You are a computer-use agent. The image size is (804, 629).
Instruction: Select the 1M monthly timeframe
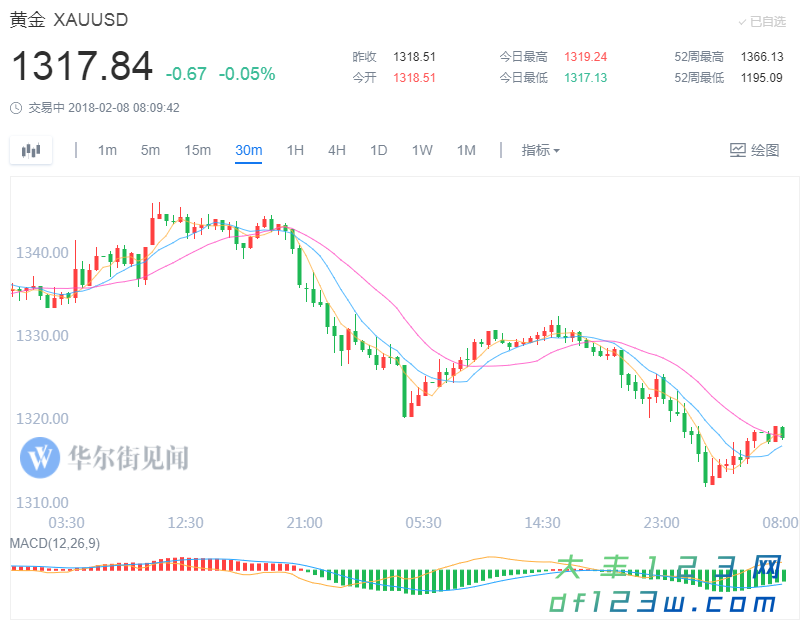coord(466,151)
